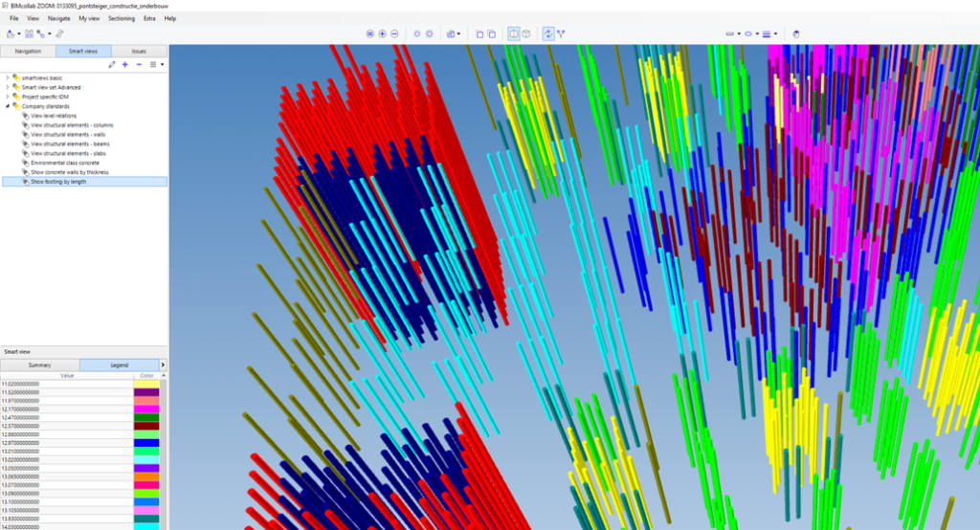The image size is (980, 530).
Task: Expand Smart view set Advanced
Action: pos(8,87)
